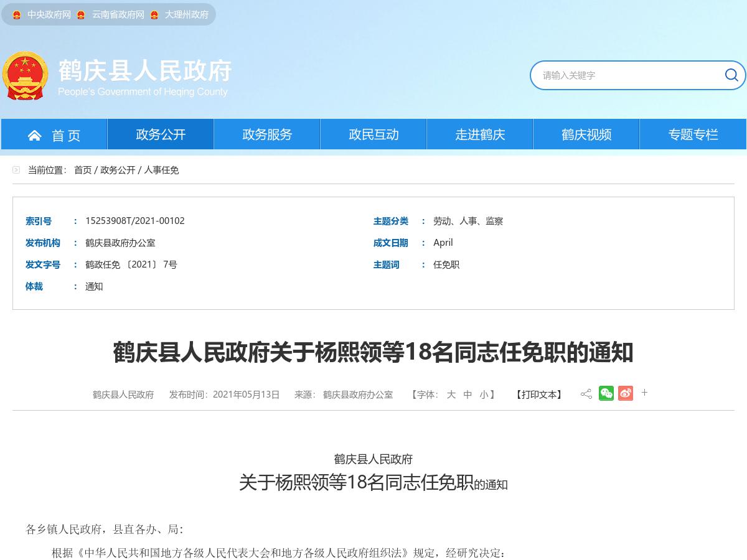Click the 主题词 value 任免职

click(x=446, y=264)
